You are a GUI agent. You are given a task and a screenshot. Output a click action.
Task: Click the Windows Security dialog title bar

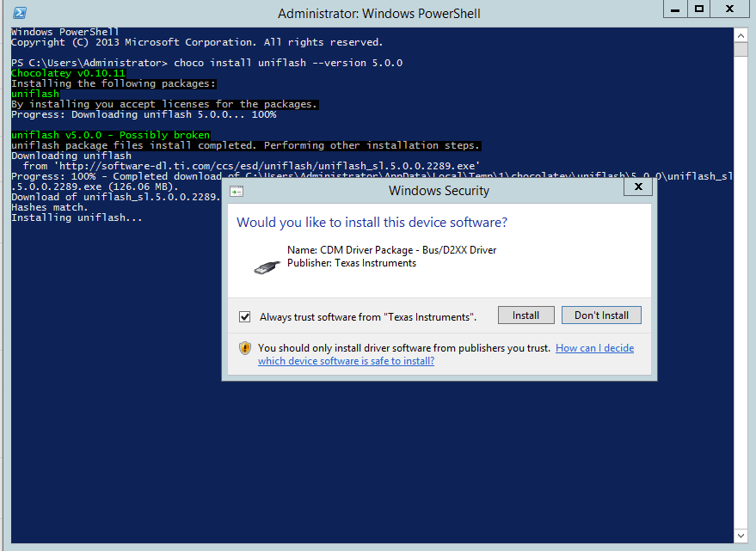coord(439,191)
